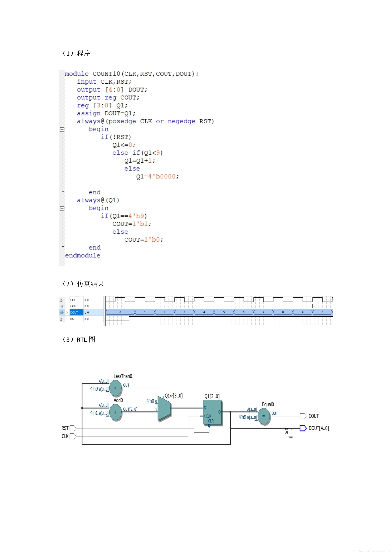Select the LessThan0 comparator node in RTL diagram
The height and width of the screenshot is (554, 392).
coord(115,388)
